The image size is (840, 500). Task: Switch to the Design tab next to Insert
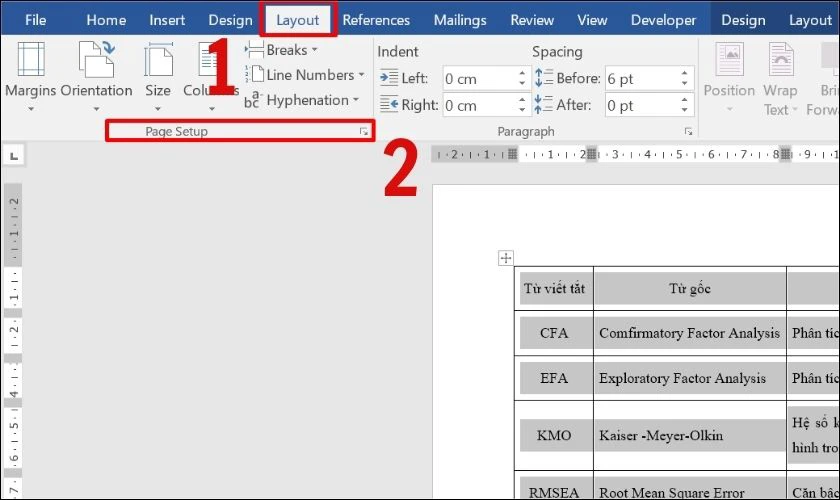coord(230,20)
